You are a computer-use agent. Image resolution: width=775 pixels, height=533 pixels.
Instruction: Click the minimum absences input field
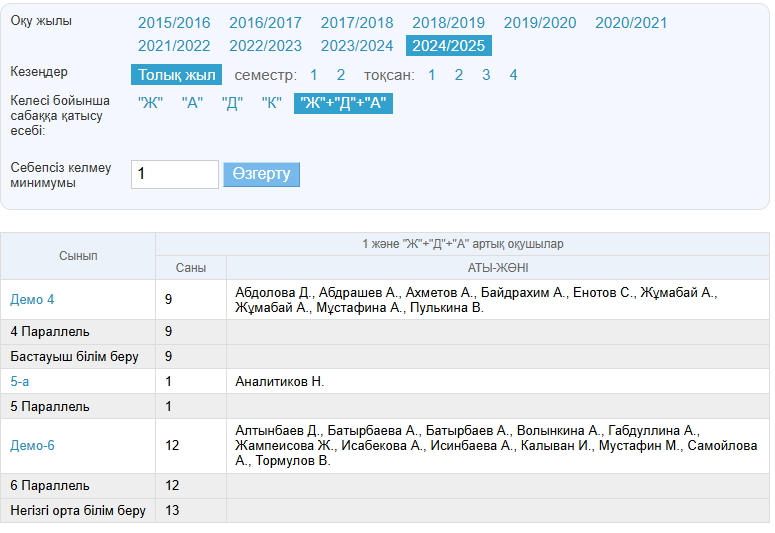(x=174, y=174)
